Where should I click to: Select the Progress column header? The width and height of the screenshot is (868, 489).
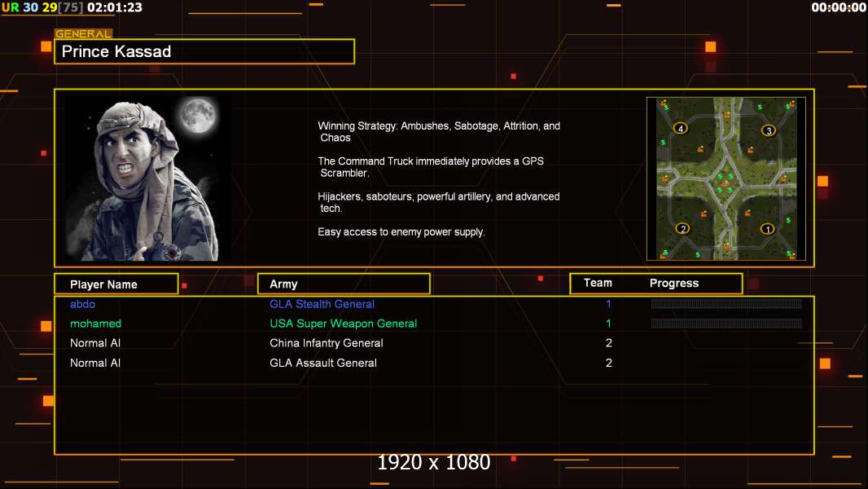(x=673, y=283)
